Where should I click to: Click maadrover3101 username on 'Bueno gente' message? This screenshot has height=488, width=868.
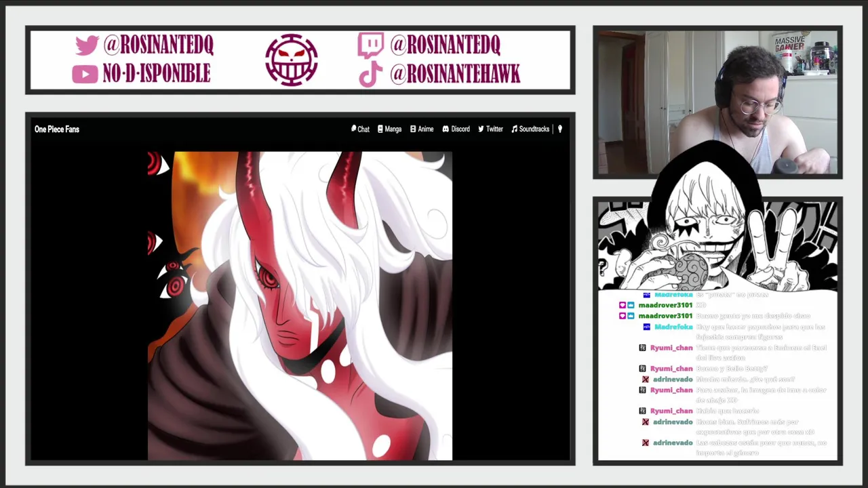665,316
